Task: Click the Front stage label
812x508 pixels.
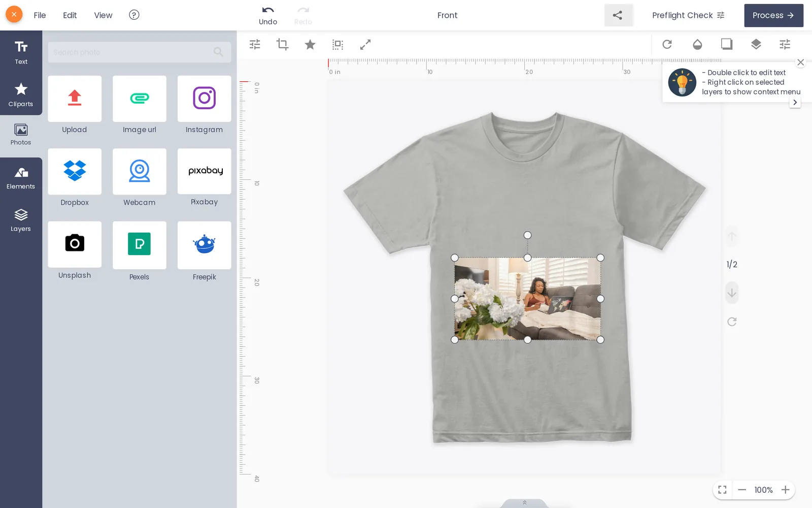Action: coord(447,15)
